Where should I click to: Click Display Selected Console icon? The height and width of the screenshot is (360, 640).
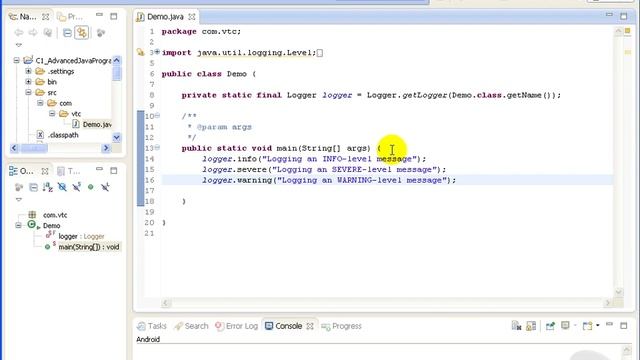click(x=565, y=326)
